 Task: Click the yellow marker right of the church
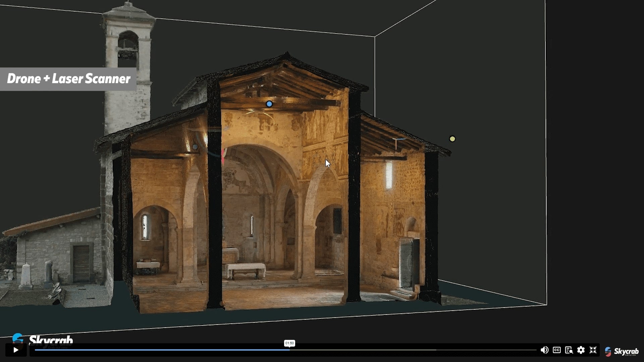(x=452, y=139)
